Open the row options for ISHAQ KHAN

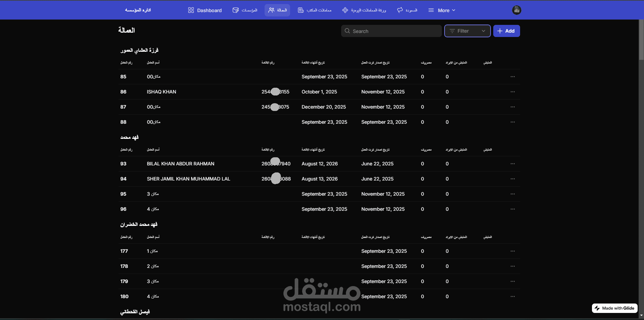coord(512,92)
